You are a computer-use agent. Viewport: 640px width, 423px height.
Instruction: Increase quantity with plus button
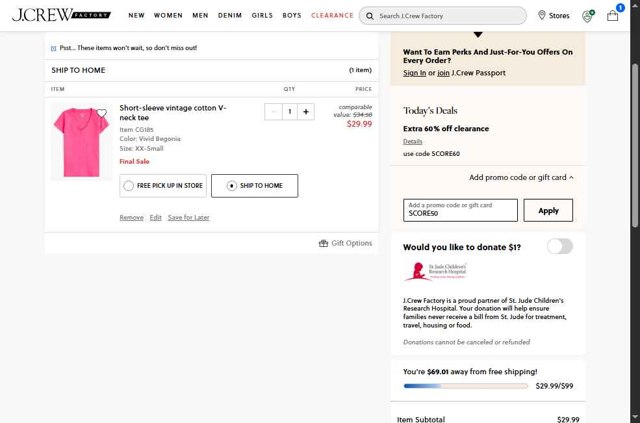click(306, 111)
